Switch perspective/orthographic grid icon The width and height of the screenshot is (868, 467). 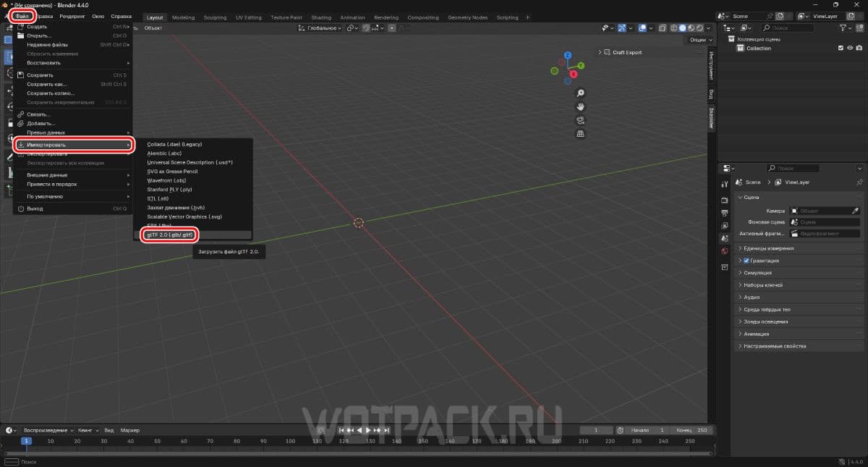[580, 134]
